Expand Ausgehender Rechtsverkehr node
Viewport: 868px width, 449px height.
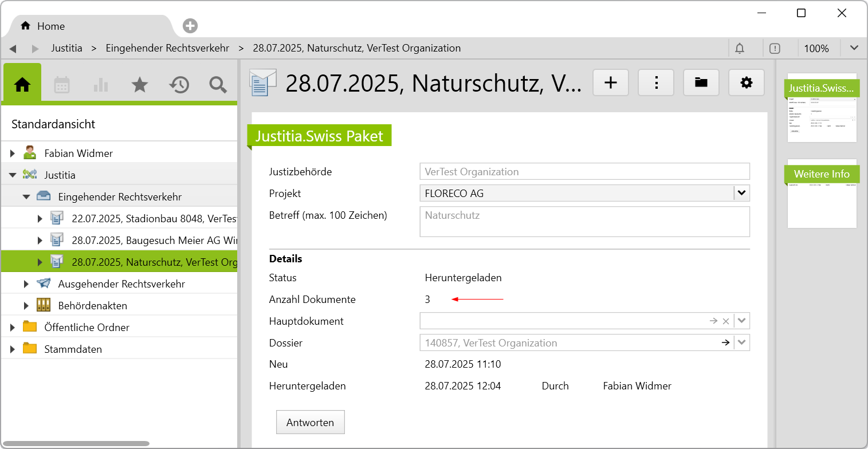click(26, 283)
